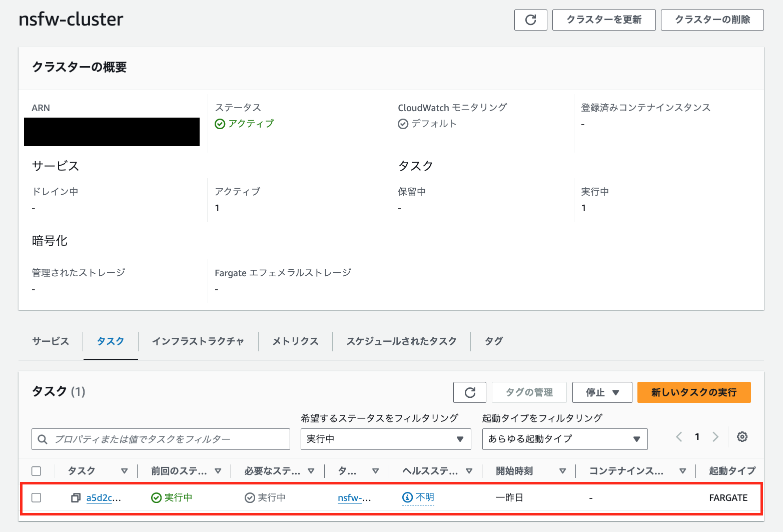Switch to the メトリクス tab

coord(295,341)
